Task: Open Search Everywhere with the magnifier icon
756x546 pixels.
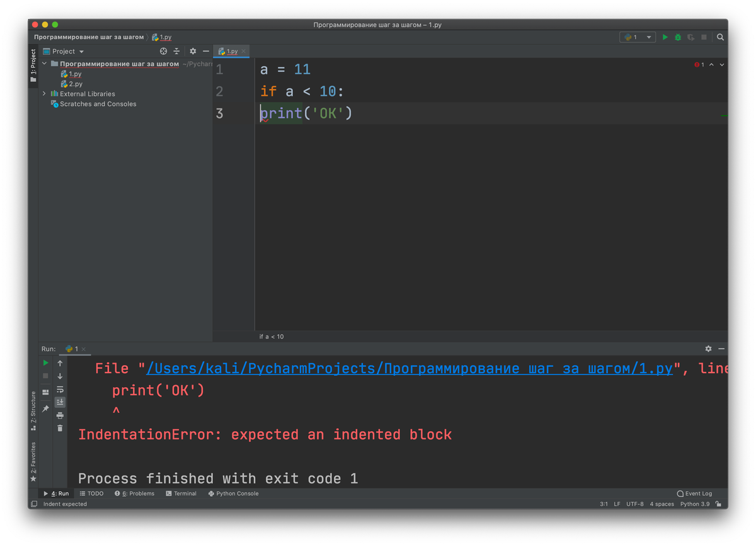Action: click(x=720, y=37)
